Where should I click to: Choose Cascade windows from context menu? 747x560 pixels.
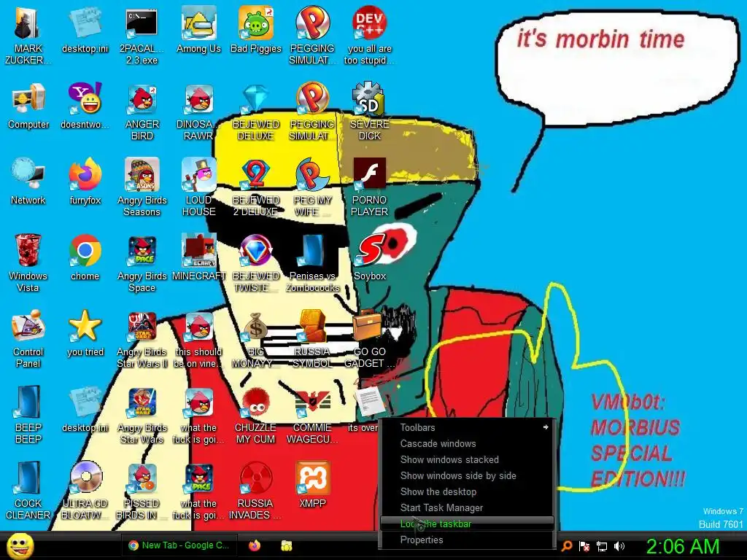tap(467, 444)
